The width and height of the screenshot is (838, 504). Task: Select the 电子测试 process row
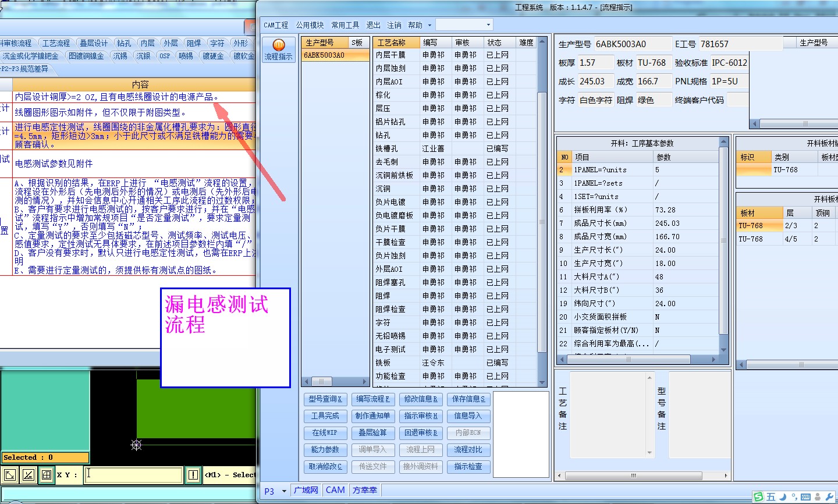coord(454,349)
